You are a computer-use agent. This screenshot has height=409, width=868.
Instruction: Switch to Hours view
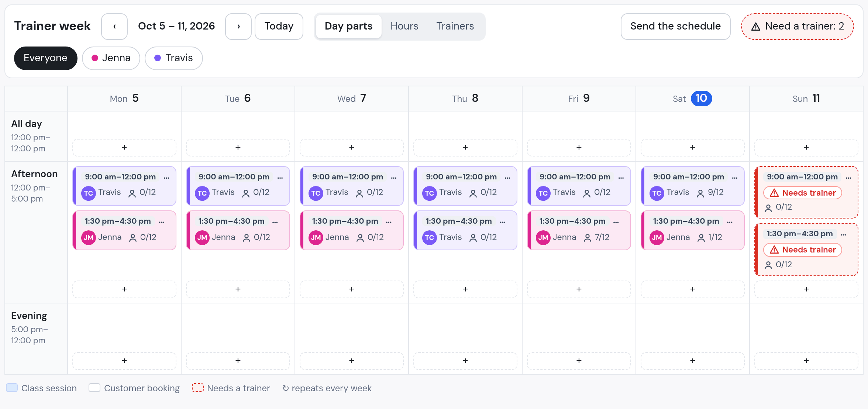click(404, 26)
